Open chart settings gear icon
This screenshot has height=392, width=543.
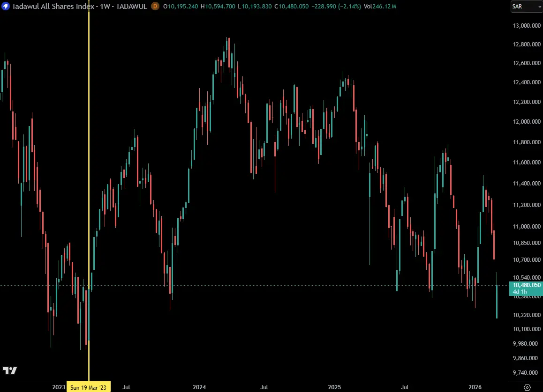tap(527, 387)
